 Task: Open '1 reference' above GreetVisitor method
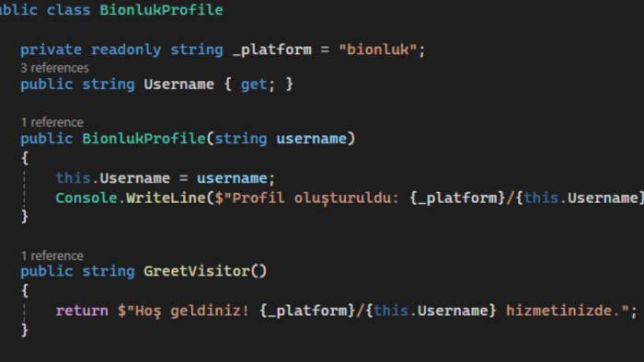pyautogui.click(x=52, y=255)
